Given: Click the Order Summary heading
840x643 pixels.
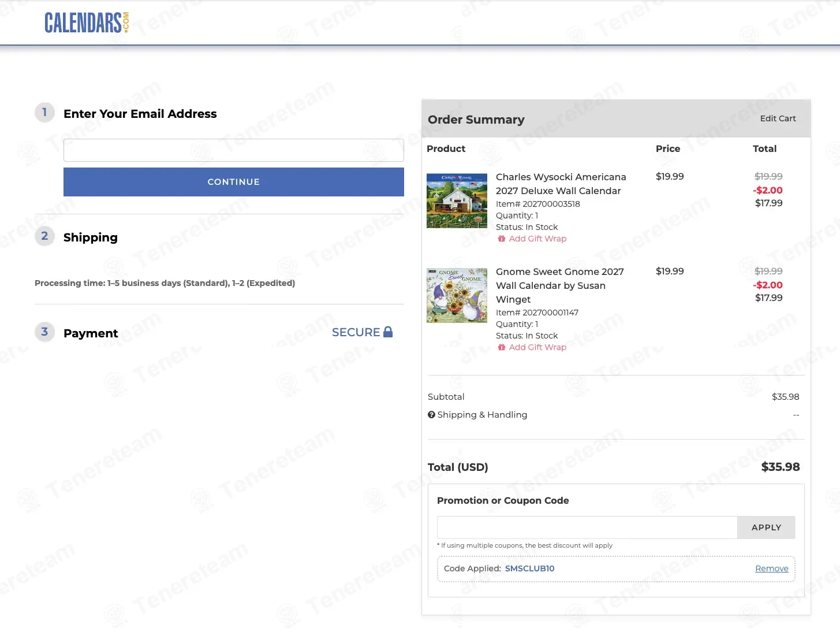Looking at the screenshot, I should 476,120.
